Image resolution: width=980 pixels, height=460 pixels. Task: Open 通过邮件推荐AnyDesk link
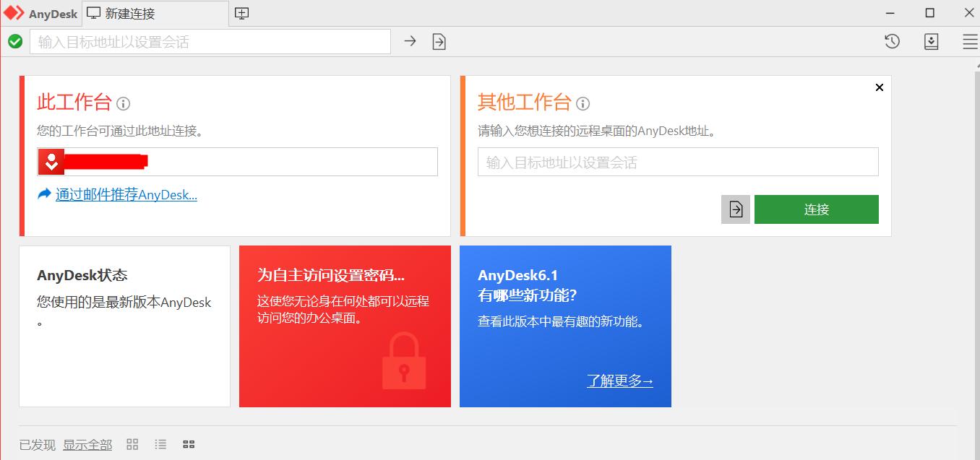[126, 194]
